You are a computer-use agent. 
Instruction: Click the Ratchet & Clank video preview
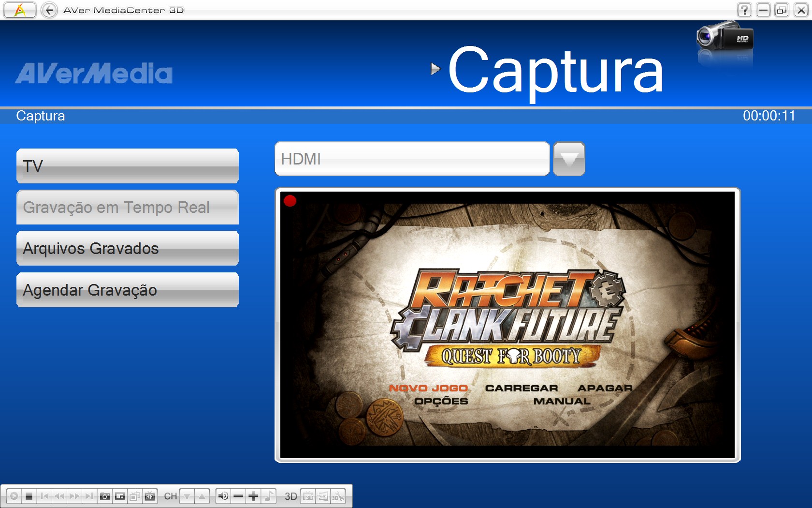507,325
